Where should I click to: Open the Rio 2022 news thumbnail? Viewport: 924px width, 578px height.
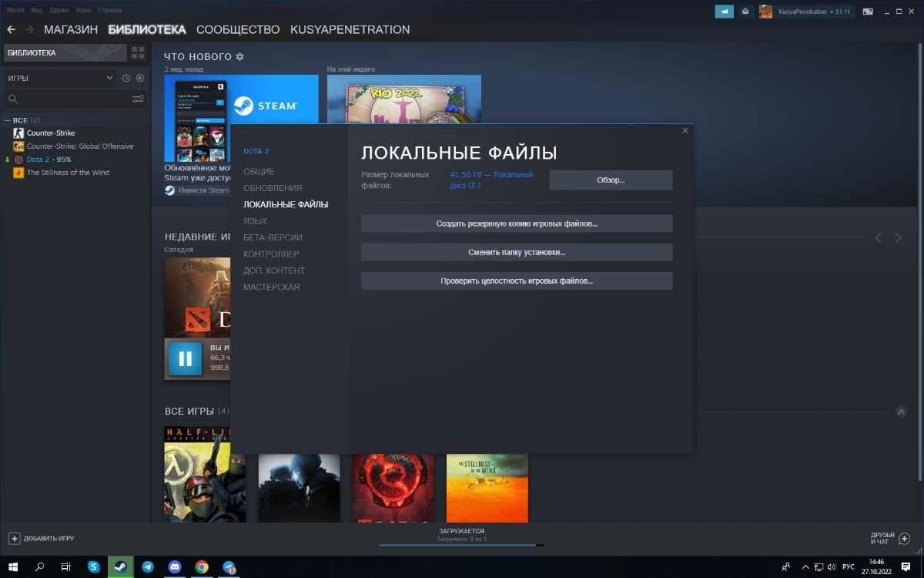404,99
